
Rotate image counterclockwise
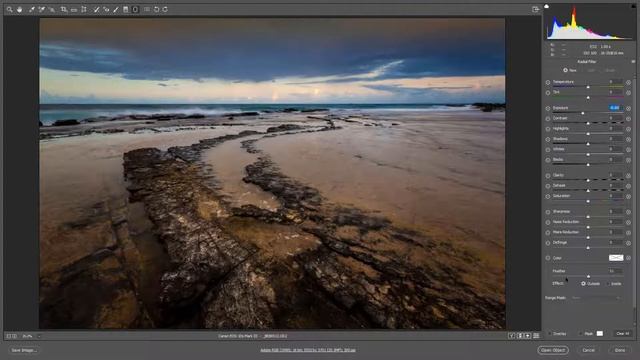point(156,9)
